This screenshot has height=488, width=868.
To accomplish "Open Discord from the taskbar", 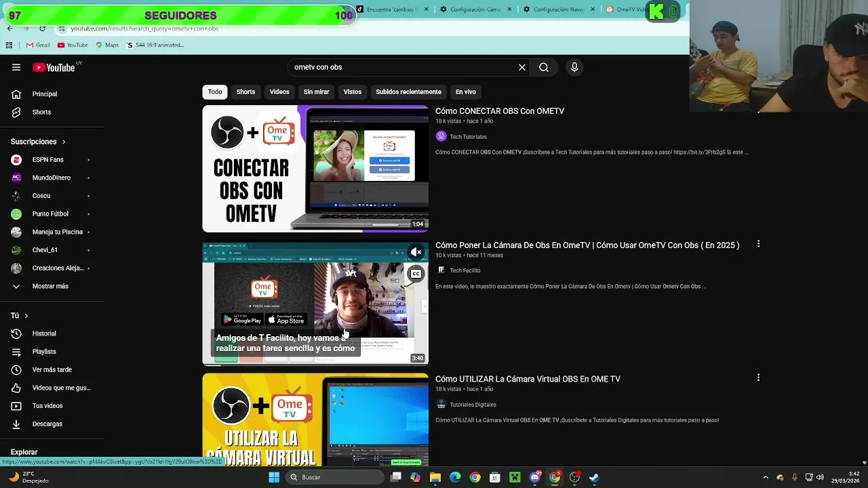I will pos(535,477).
